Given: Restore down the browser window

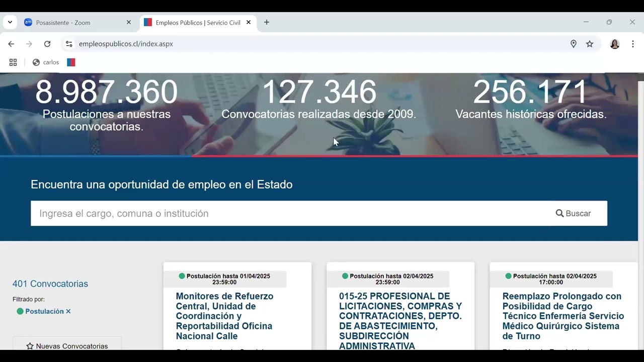Looking at the screenshot, I should [609, 22].
